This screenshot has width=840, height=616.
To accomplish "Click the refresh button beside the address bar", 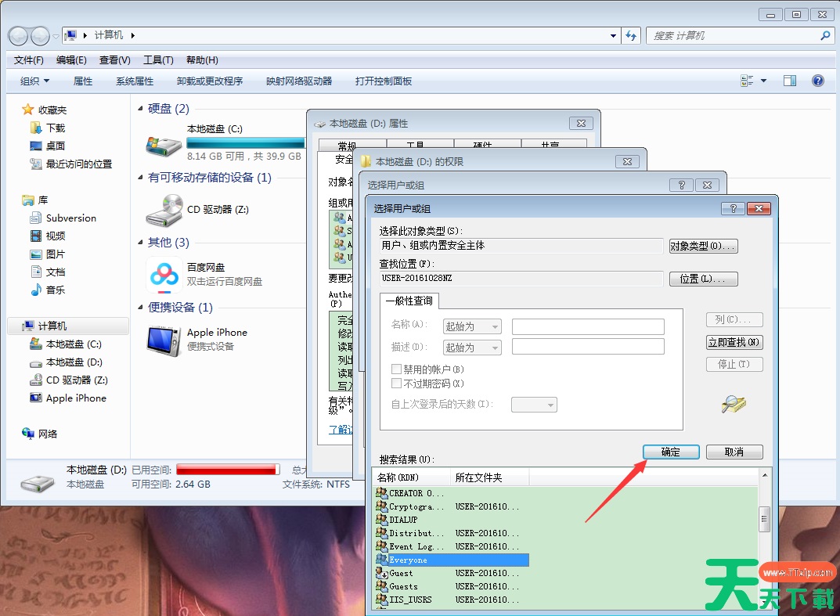I will point(631,36).
